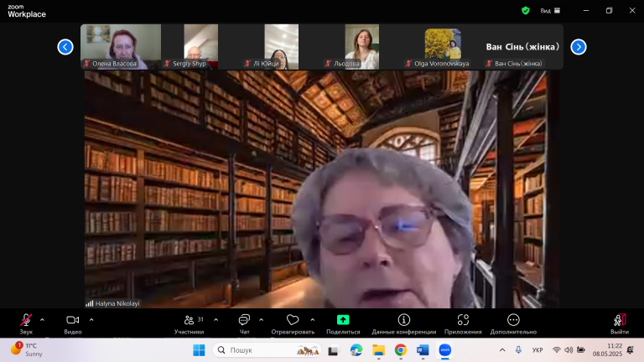Image resolution: width=644 pixels, height=362 pixels.
Task: Expand the arrow beside Участники
Action: click(216, 320)
